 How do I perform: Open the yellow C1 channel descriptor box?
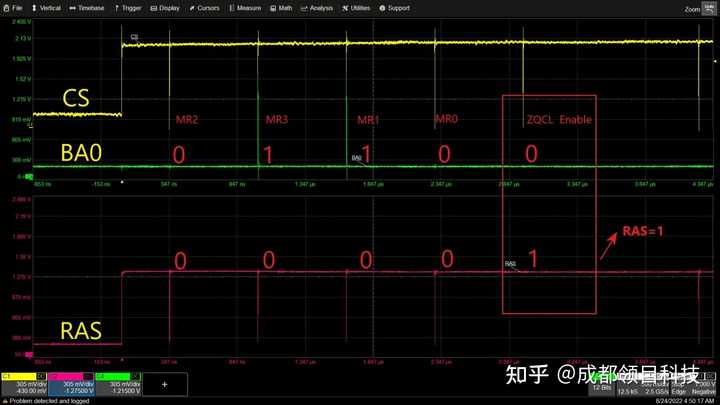(x=24, y=384)
